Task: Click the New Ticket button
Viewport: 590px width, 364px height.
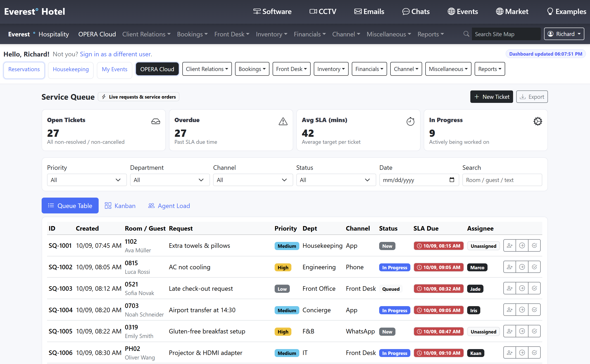Action: (x=492, y=97)
